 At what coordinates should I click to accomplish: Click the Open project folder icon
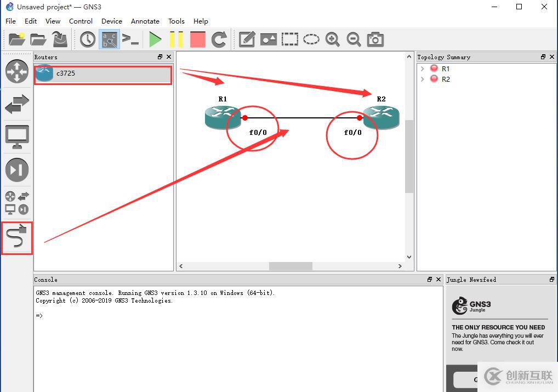38,39
